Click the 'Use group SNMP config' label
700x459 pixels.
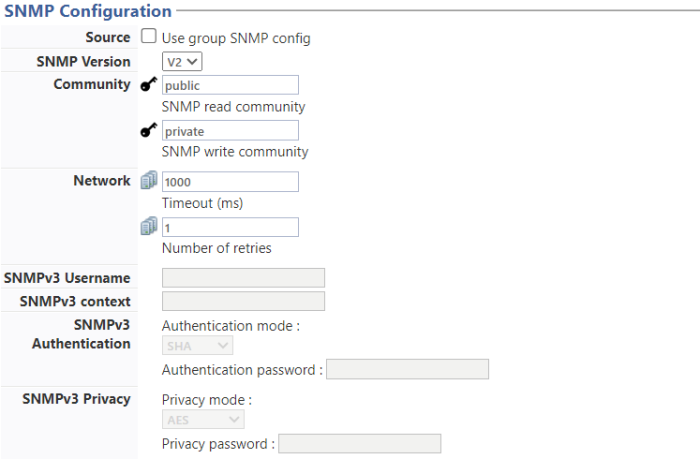[236, 38]
